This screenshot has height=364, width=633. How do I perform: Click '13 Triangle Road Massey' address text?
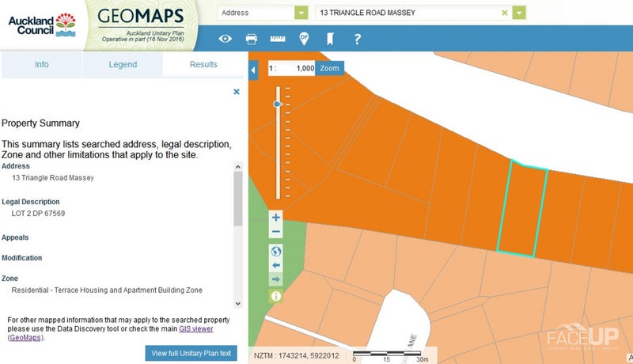click(x=53, y=177)
